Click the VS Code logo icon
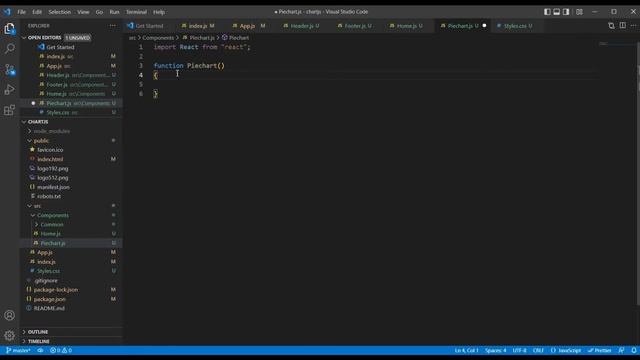 [x=7, y=12]
